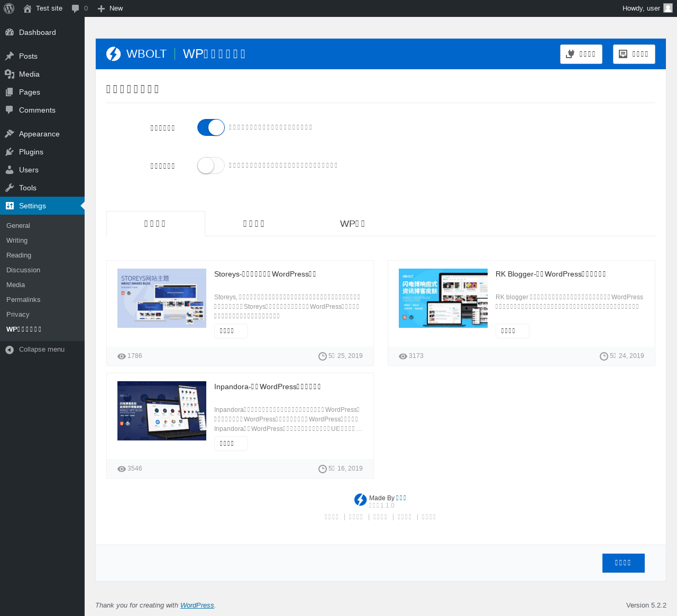The image size is (677, 616).
Task: Open Dashboard from the sidebar
Action: [x=42, y=32]
